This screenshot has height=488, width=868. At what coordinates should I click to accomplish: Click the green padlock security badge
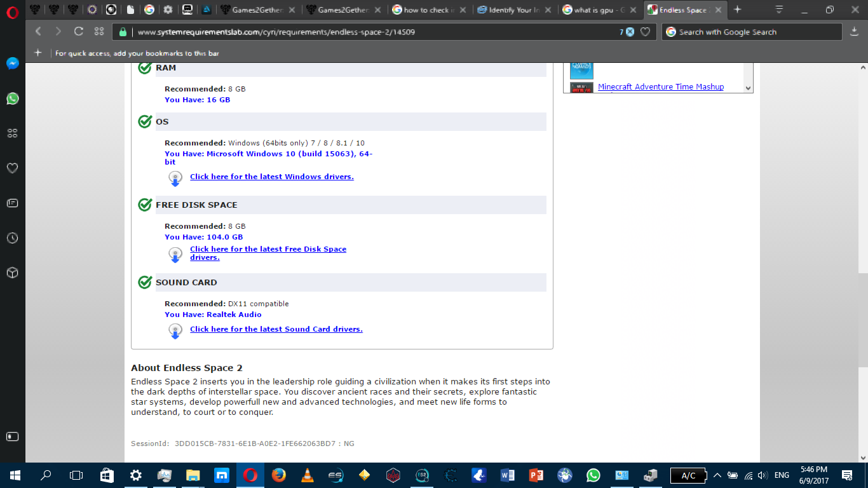[125, 32]
